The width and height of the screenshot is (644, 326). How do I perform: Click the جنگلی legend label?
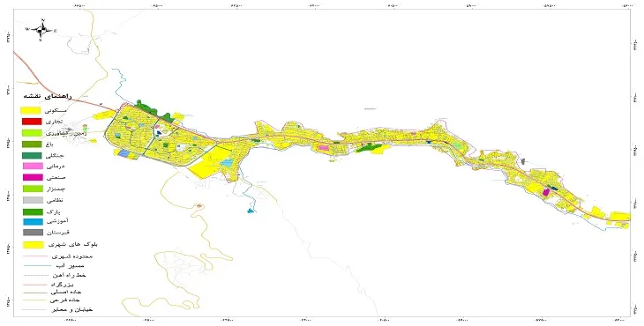56,156
